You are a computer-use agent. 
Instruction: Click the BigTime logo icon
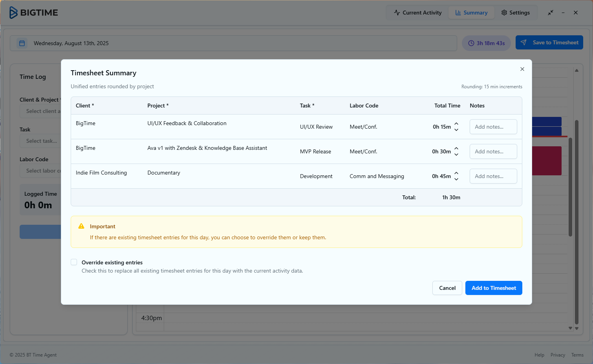[x=14, y=13]
